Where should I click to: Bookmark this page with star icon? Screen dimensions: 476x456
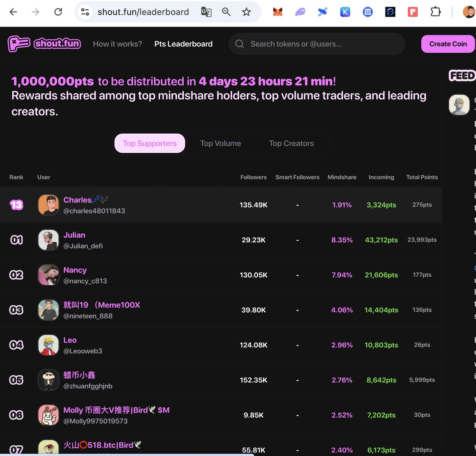[246, 12]
